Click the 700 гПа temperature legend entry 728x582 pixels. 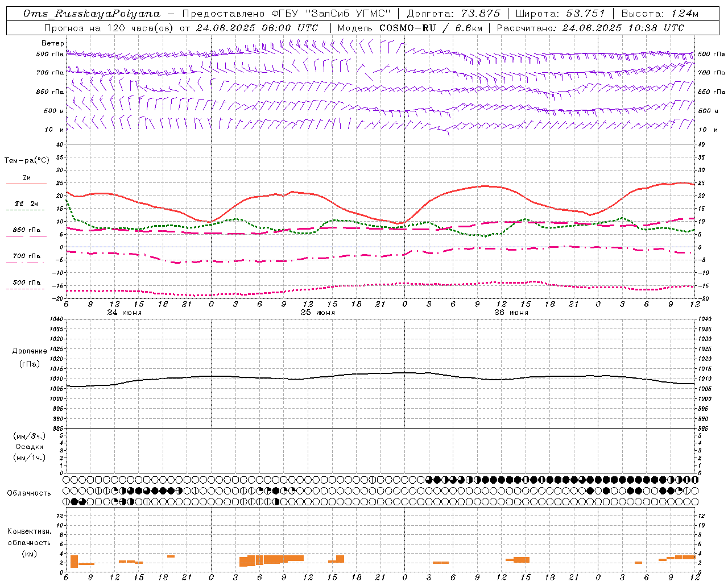(27, 256)
